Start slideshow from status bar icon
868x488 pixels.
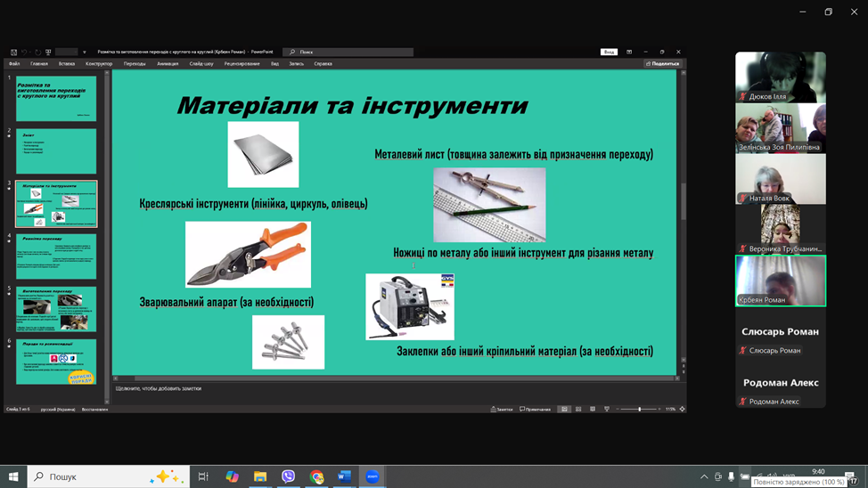(607, 409)
